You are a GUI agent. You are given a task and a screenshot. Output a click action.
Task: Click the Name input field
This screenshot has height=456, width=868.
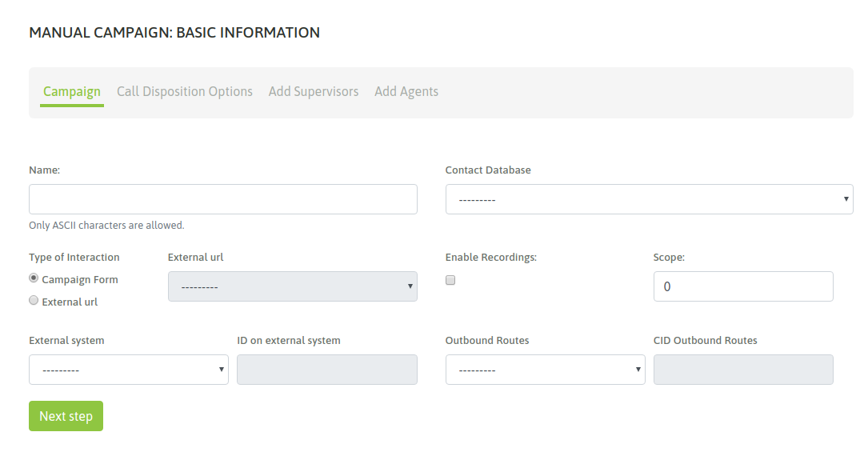click(x=223, y=199)
